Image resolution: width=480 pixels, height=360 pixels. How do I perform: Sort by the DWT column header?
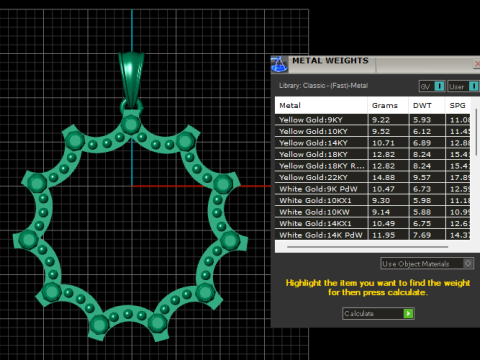[x=427, y=105]
